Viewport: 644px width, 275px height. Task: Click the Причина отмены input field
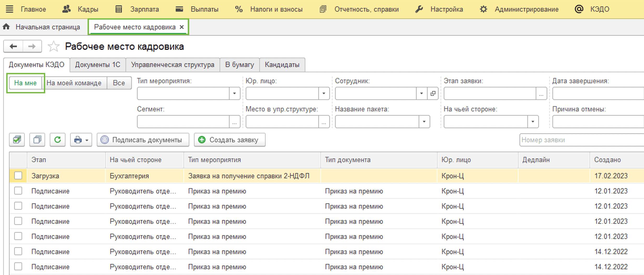[x=598, y=122]
